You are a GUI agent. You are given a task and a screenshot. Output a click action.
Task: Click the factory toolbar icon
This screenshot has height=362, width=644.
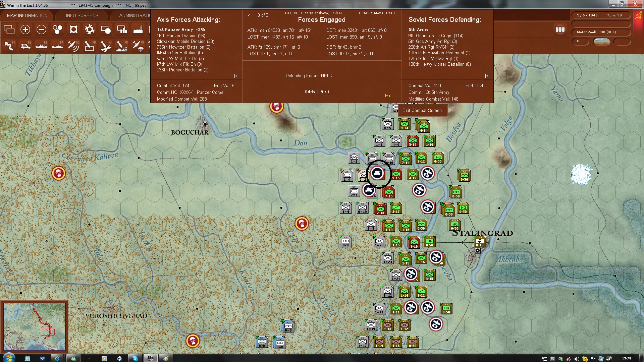point(138,29)
